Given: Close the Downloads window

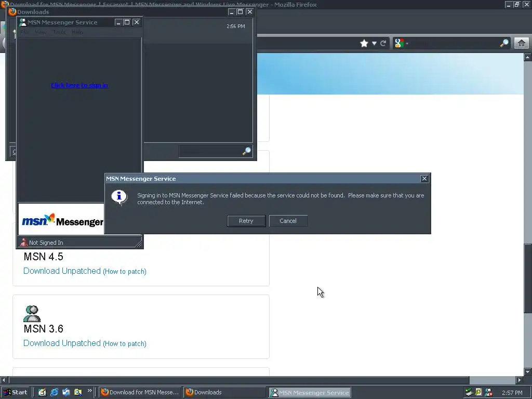Looking at the screenshot, I should pos(250,12).
